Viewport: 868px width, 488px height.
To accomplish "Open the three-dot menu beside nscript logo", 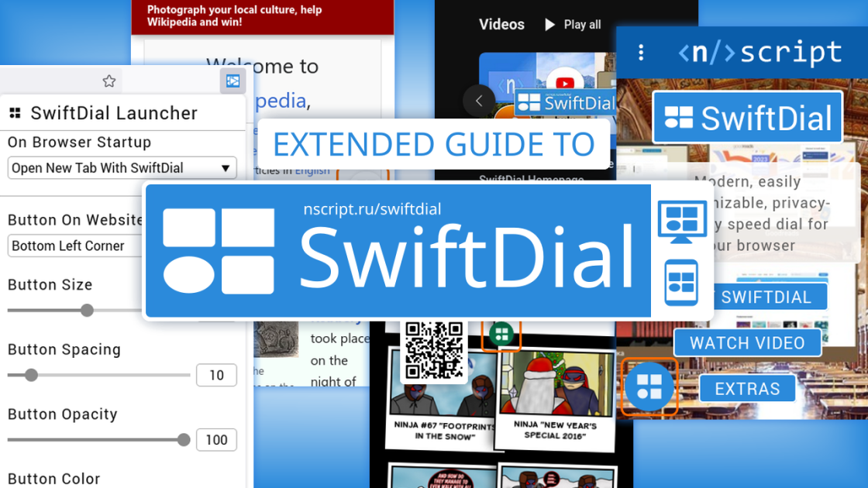I will click(641, 53).
